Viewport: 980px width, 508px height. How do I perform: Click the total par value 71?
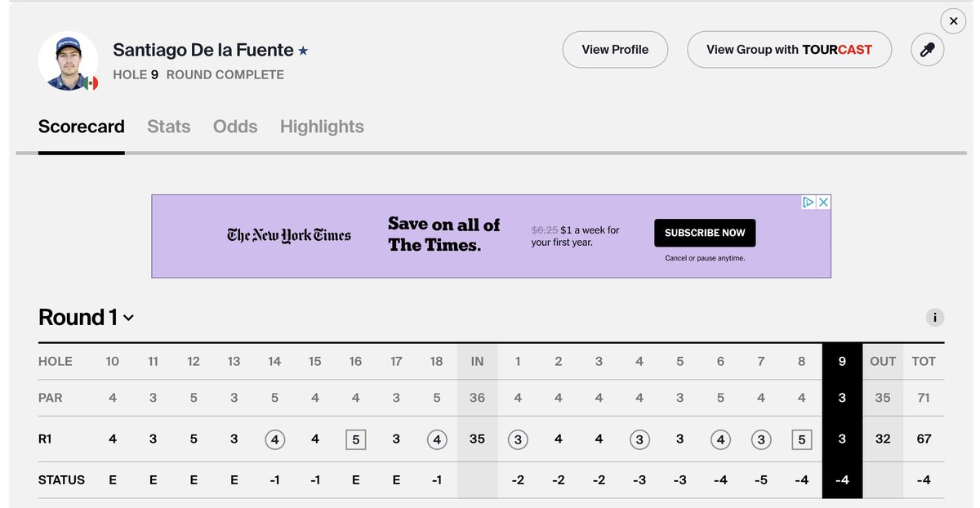pyautogui.click(x=924, y=399)
